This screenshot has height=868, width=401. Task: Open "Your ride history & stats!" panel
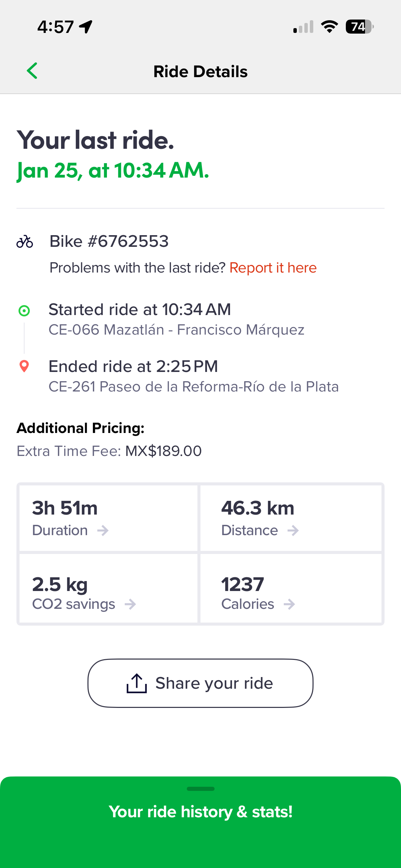(200, 812)
